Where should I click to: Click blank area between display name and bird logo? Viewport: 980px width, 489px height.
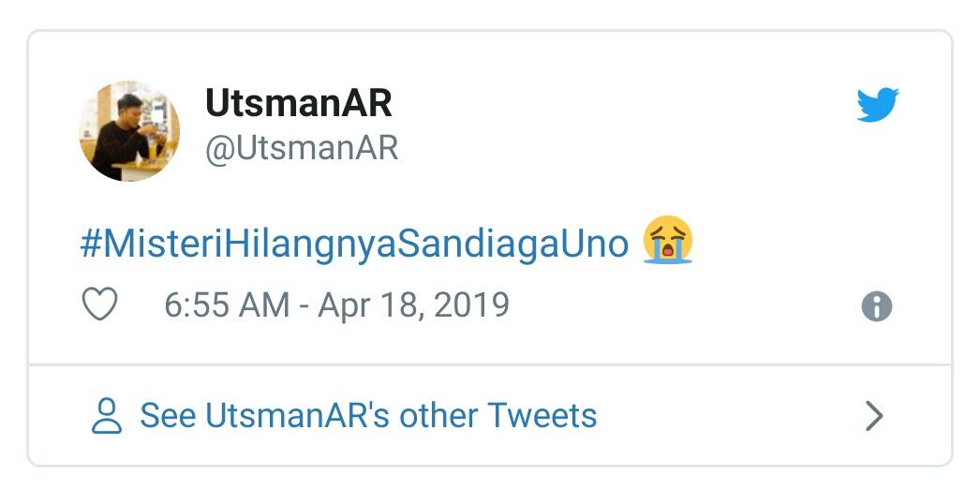(x=618, y=105)
